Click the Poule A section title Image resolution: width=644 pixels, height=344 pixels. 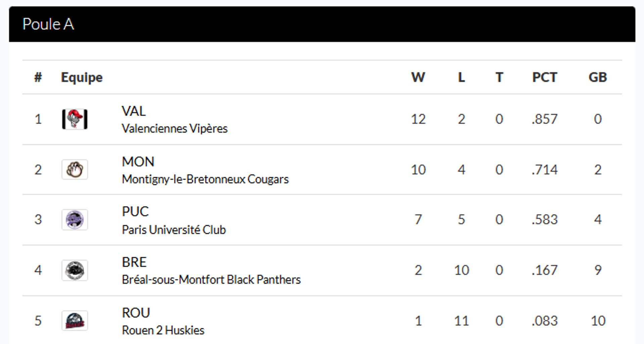click(48, 24)
